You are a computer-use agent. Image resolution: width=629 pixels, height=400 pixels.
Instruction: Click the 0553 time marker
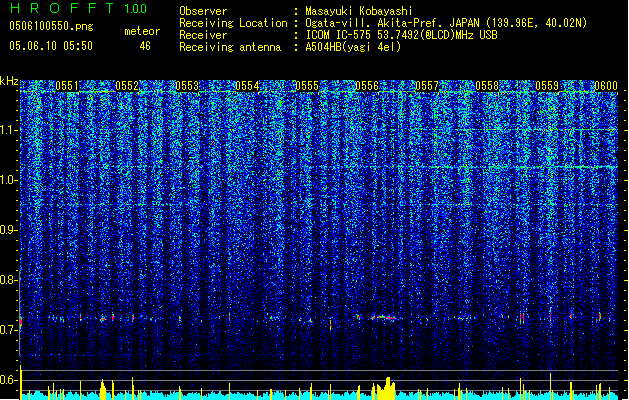187,86
